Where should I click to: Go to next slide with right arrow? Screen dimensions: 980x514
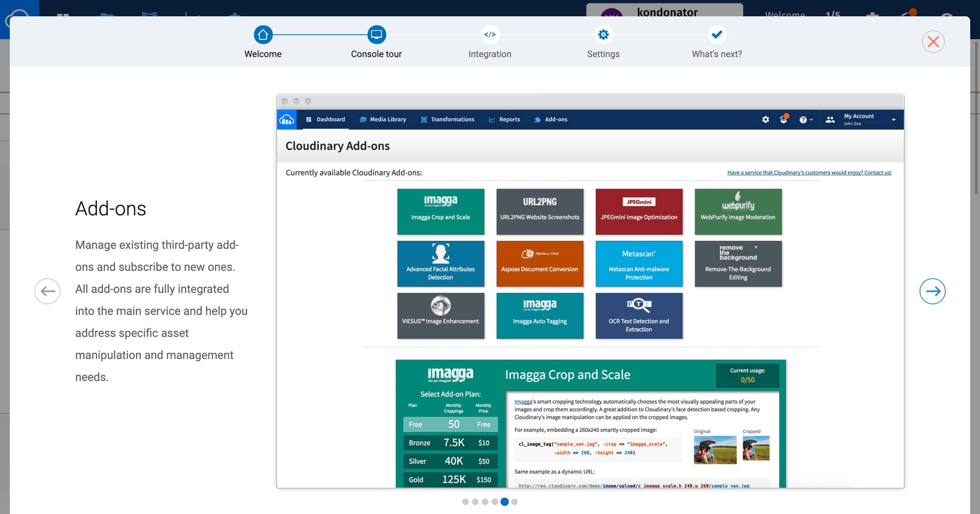tap(932, 291)
